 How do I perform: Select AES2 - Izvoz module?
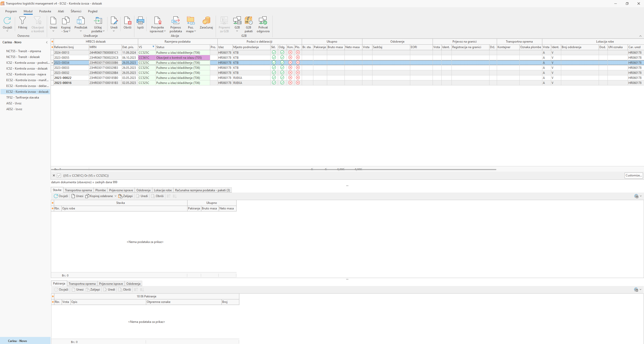(14, 109)
